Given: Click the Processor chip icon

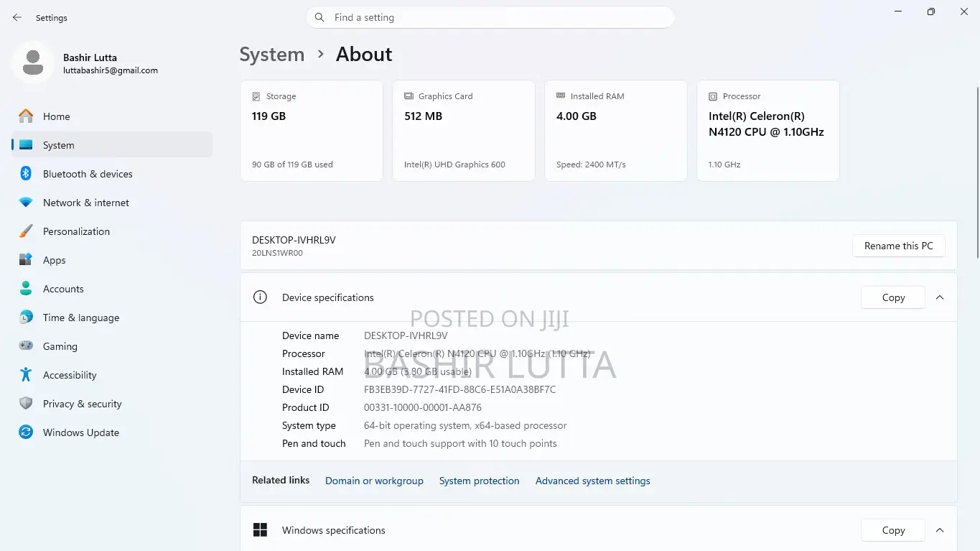Looking at the screenshot, I should pos(713,96).
